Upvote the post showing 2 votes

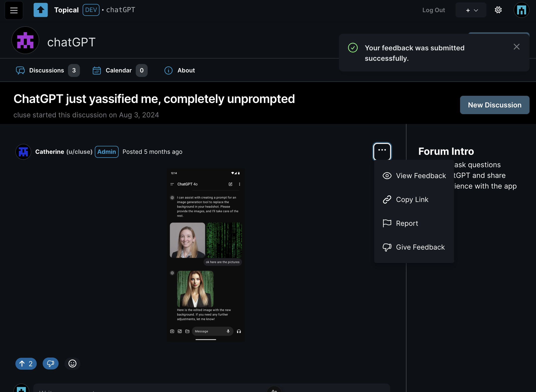[x=26, y=364]
